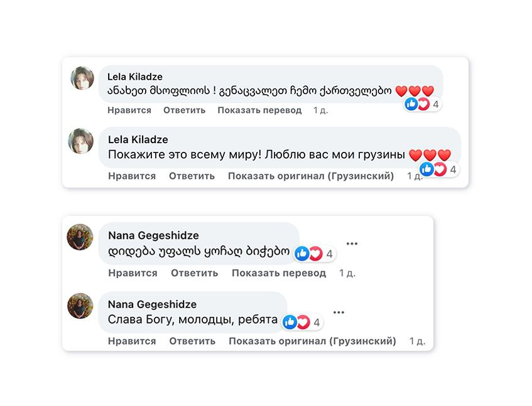The image size is (532, 406).
Task: Open reaction icons on 'Слава Богу, молодцы' comment
Action: coord(303,323)
